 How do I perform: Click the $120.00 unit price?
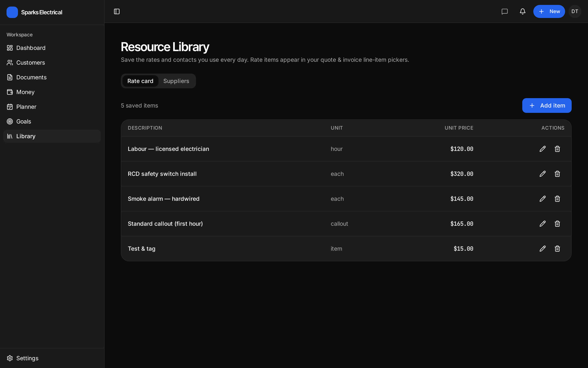[x=462, y=149]
